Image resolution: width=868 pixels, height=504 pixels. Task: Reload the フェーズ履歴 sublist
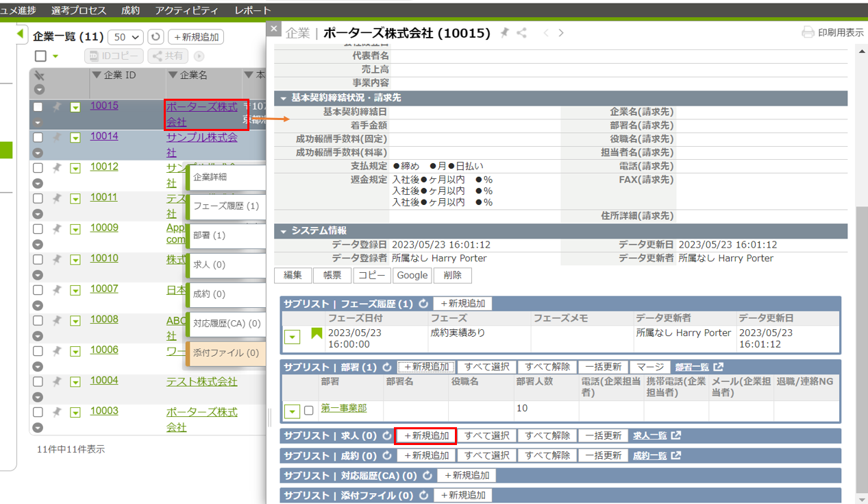[x=423, y=304]
